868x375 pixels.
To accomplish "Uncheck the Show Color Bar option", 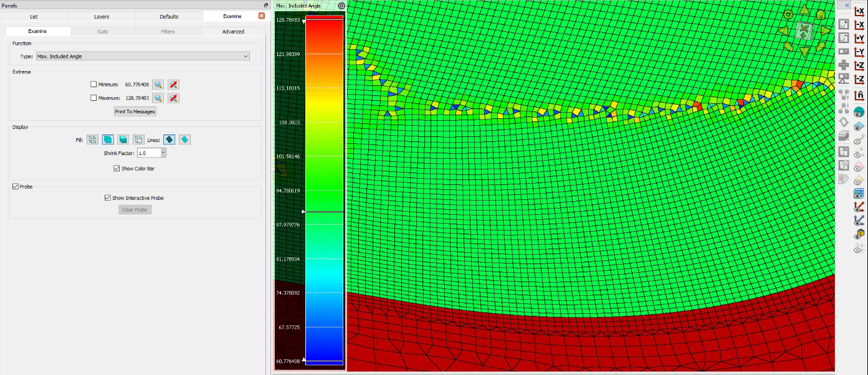I will click(117, 168).
